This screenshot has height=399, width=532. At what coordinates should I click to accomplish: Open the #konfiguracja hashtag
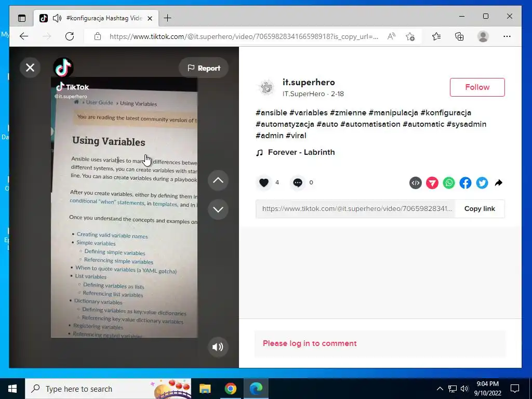(446, 113)
